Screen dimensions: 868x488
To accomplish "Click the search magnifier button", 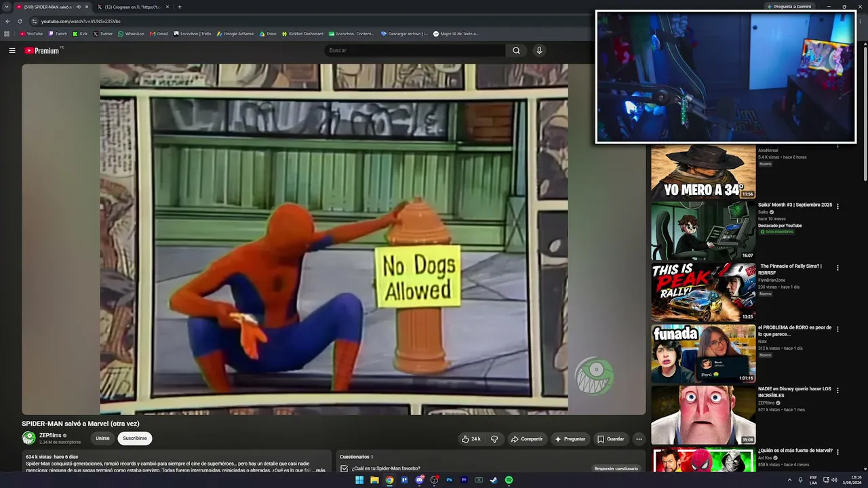I will pyautogui.click(x=516, y=50).
